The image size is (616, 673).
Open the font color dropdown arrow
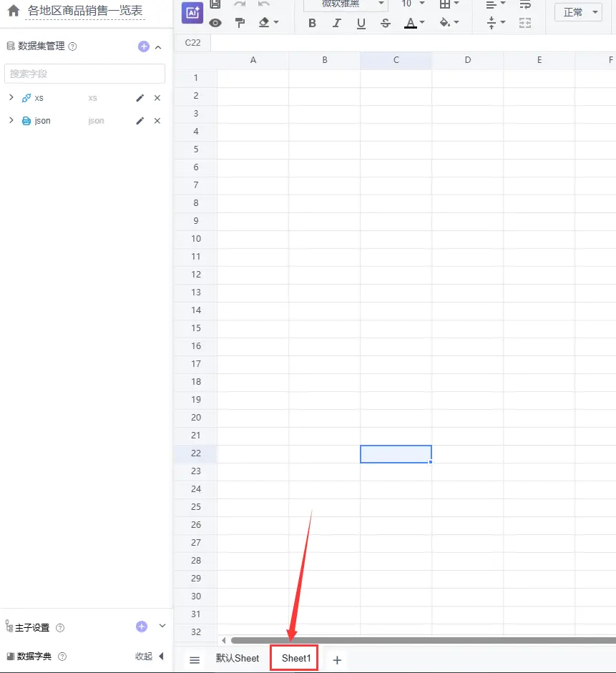(x=422, y=22)
